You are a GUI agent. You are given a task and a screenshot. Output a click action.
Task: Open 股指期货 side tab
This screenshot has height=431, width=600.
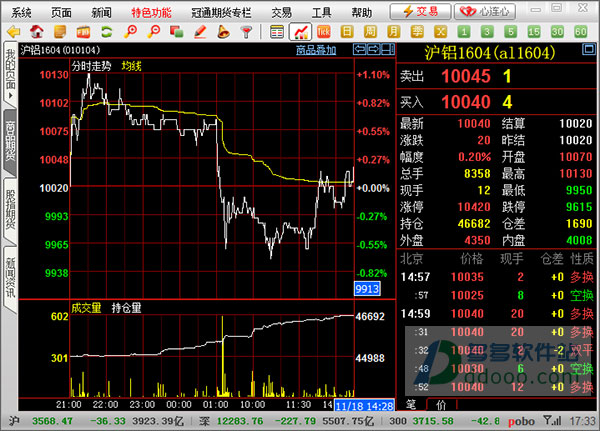[x=10, y=211]
